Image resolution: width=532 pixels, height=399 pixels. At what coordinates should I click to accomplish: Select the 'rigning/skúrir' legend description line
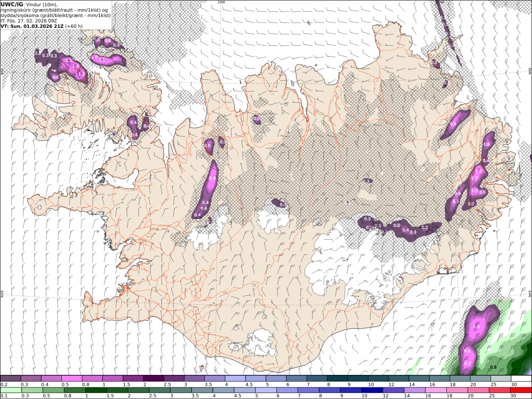[54, 10]
